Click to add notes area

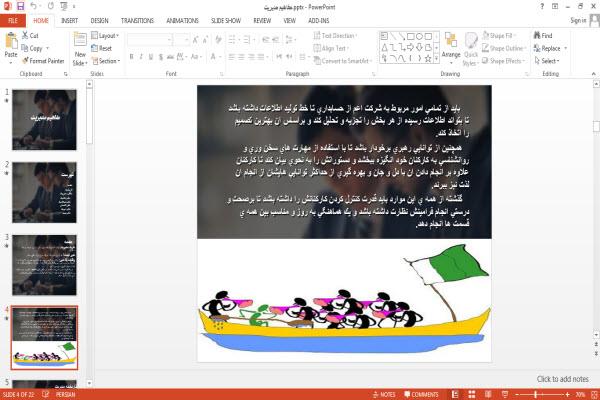point(562,379)
